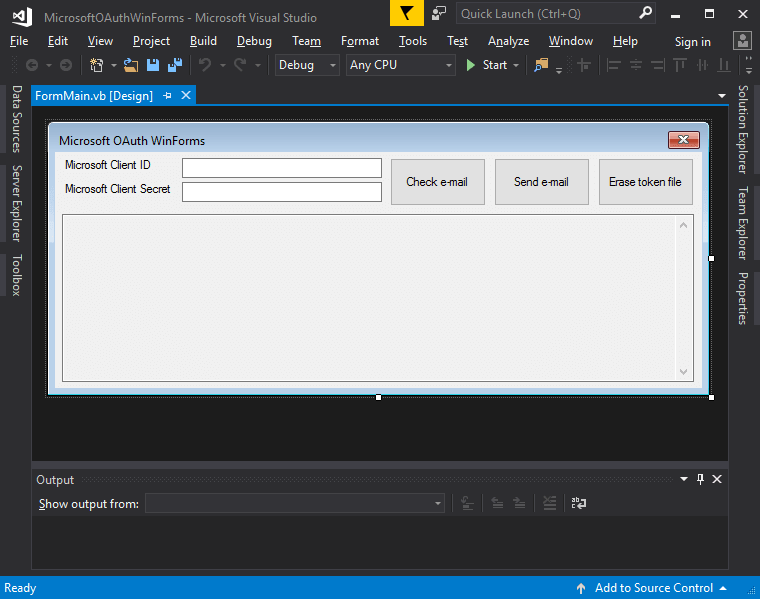This screenshot has height=599, width=760.
Task: Click the Microsoft Client Secret text field
Action: click(x=282, y=192)
